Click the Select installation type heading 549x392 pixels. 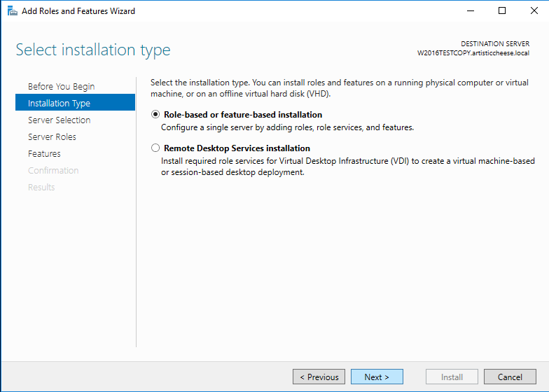(x=93, y=50)
